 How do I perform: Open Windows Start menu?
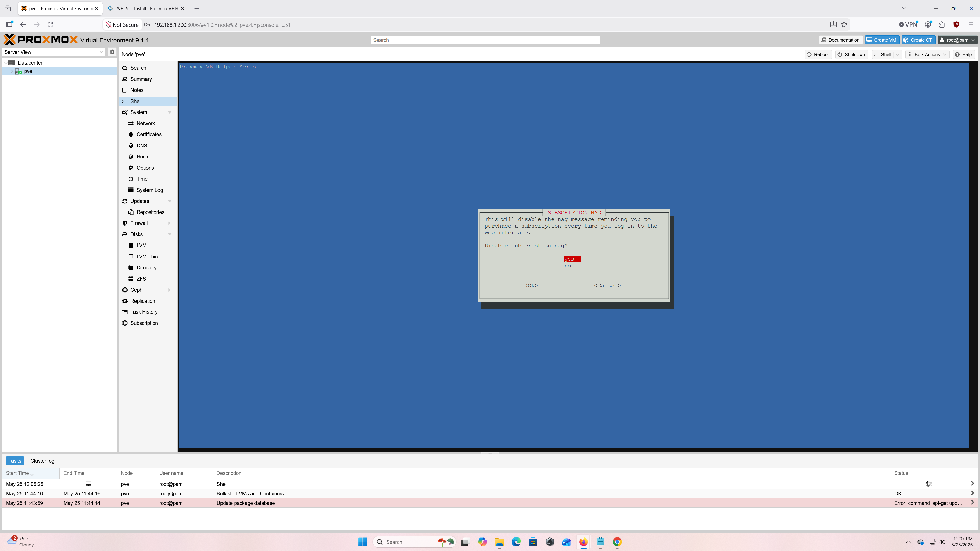pyautogui.click(x=363, y=542)
